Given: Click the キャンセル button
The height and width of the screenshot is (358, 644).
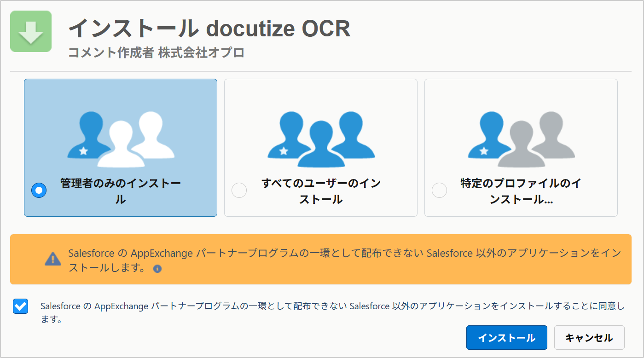Looking at the screenshot, I should click(x=590, y=337).
